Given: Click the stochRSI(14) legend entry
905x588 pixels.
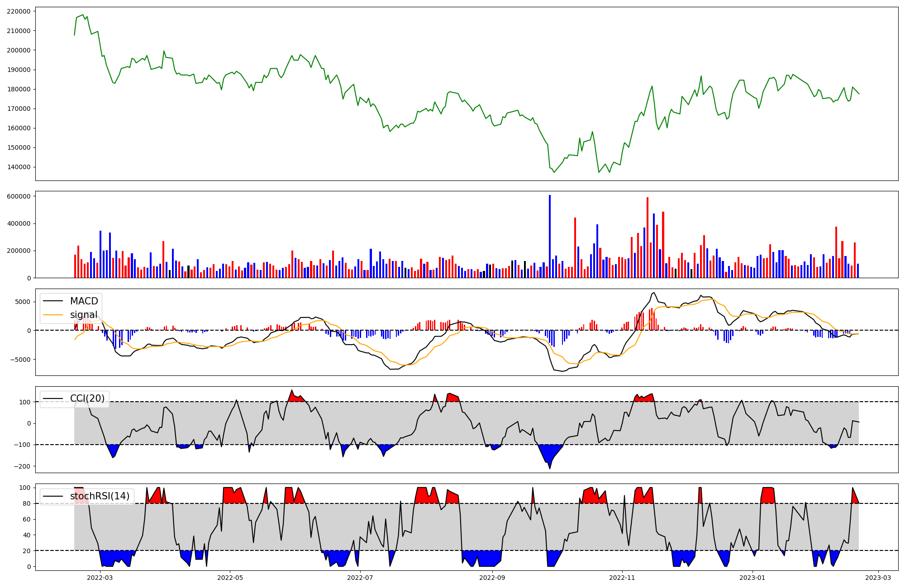Looking at the screenshot, I should tap(100, 496).
